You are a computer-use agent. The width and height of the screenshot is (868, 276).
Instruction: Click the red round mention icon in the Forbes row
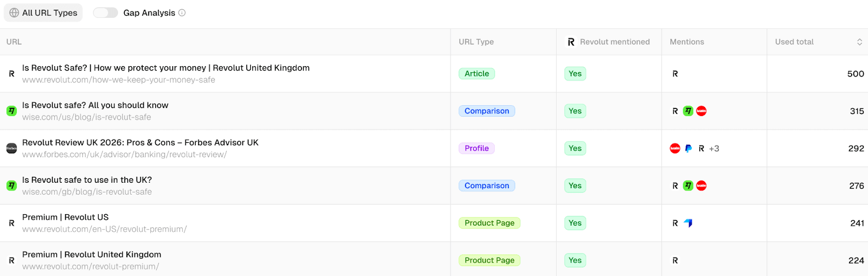675,149
